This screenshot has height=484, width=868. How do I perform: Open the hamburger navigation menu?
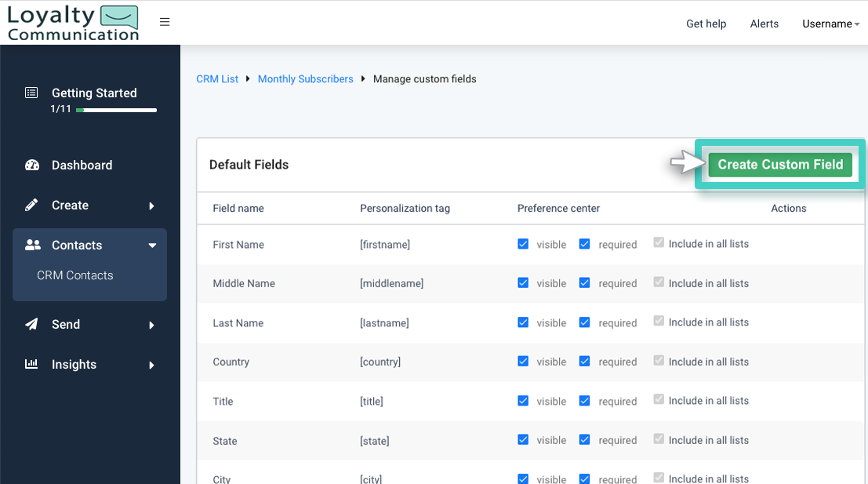[x=165, y=21]
